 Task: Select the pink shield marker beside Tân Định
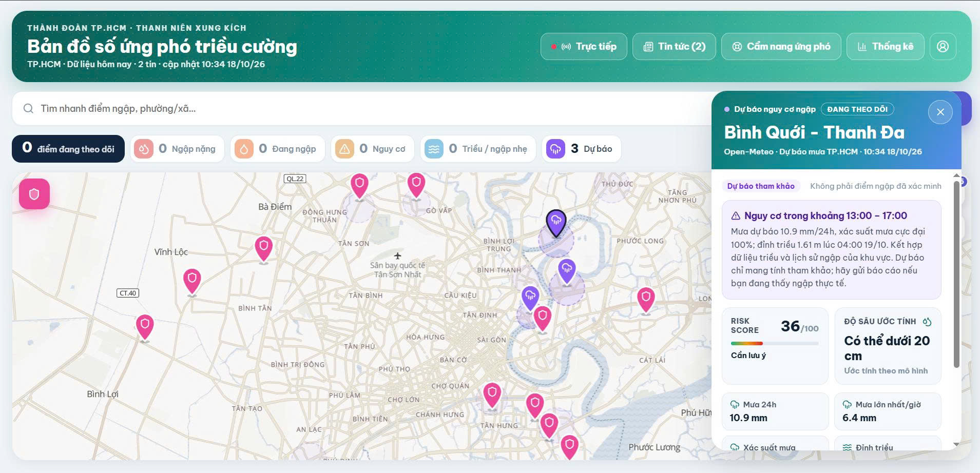click(543, 318)
